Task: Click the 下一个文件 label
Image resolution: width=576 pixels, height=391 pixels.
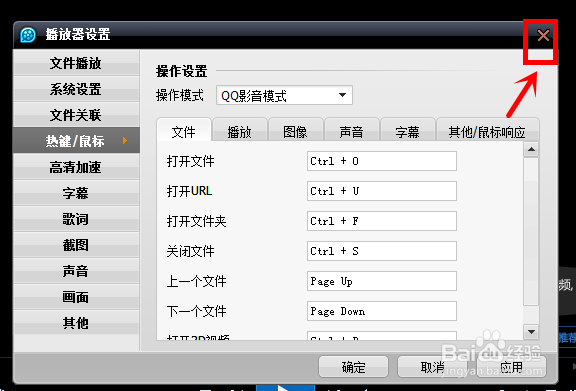Action: 196,312
